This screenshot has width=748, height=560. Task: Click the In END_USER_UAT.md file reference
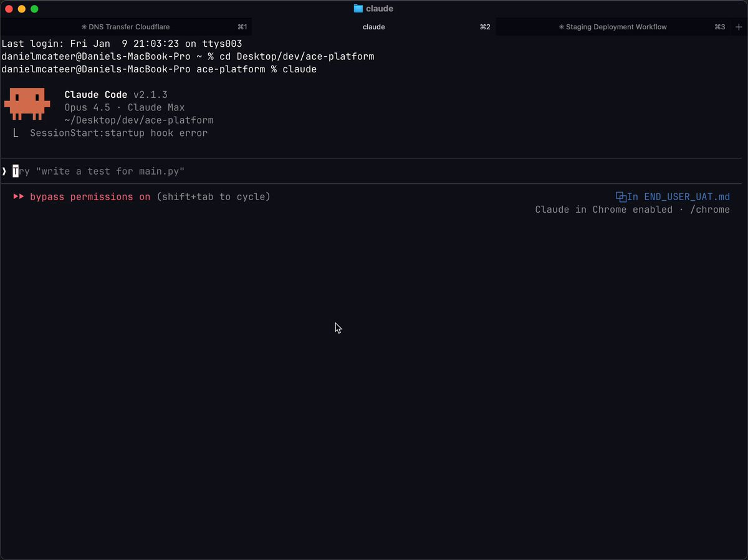678,196
